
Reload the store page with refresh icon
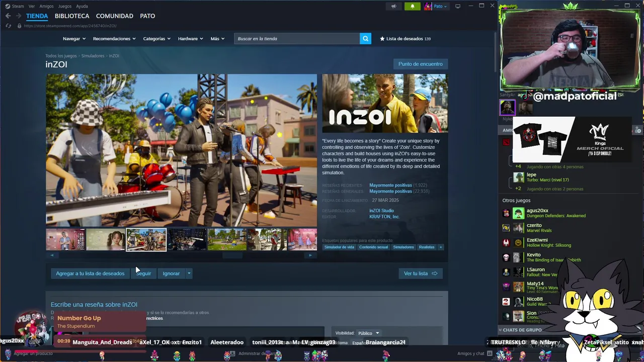click(x=8, y=26)
